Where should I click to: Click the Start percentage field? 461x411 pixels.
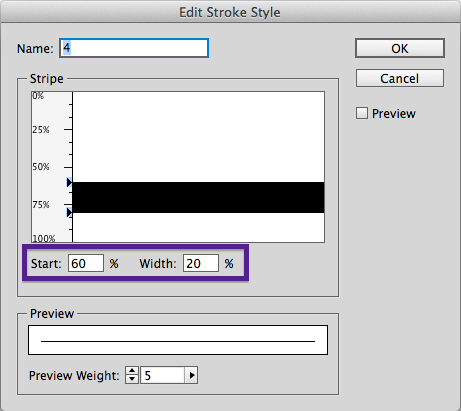click(86, 263)
